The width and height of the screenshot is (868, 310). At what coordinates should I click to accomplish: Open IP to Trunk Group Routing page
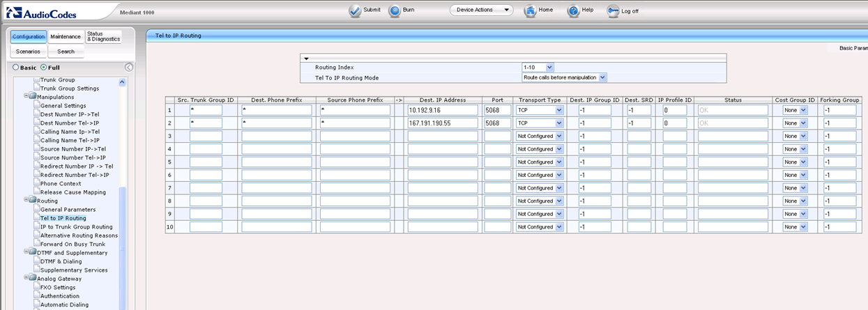[77, 226]
